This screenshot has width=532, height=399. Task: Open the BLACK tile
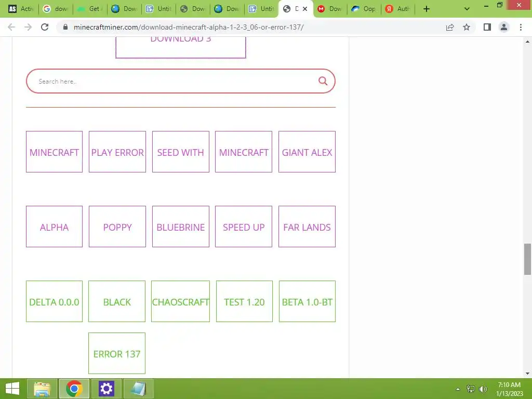(117, 301)
